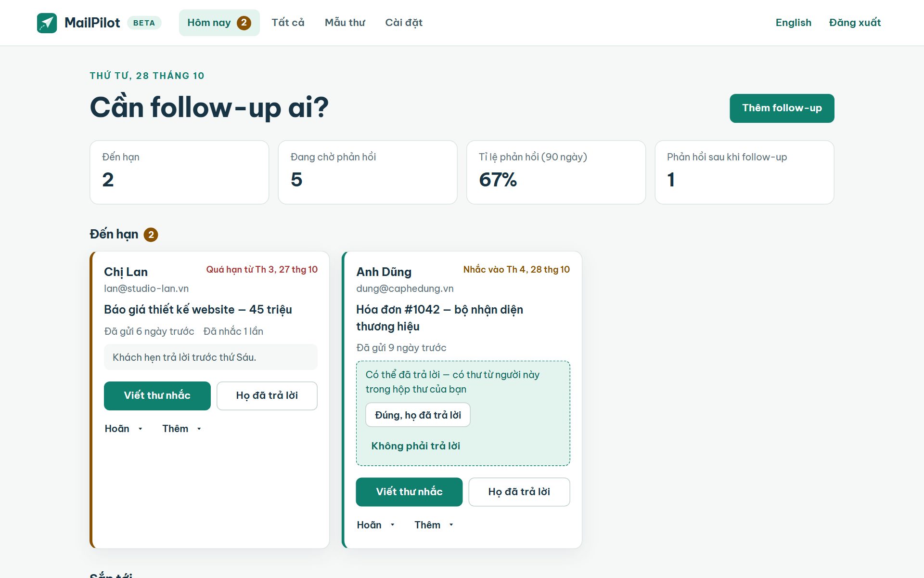The height and width of the screenshot is (578, 924).
Task: Click the count badge beside Đến hạn heading
Action: [151, 235]
